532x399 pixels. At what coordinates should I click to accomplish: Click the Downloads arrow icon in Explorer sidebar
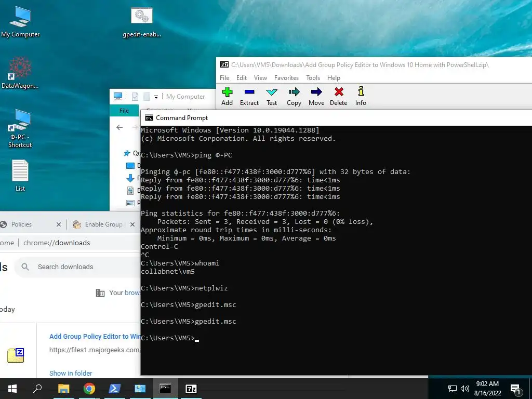click(x=130, y=178)
